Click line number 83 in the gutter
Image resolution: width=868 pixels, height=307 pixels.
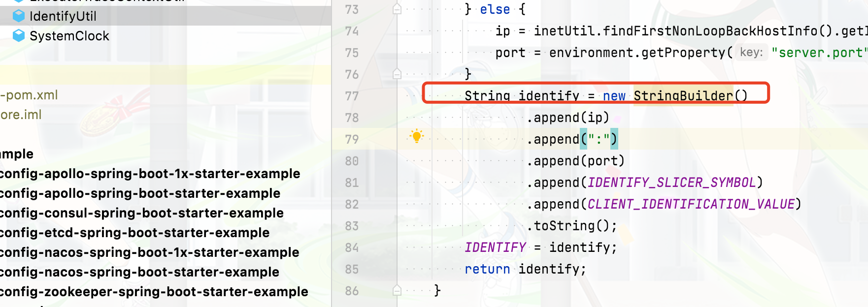(x=352, y=226)
